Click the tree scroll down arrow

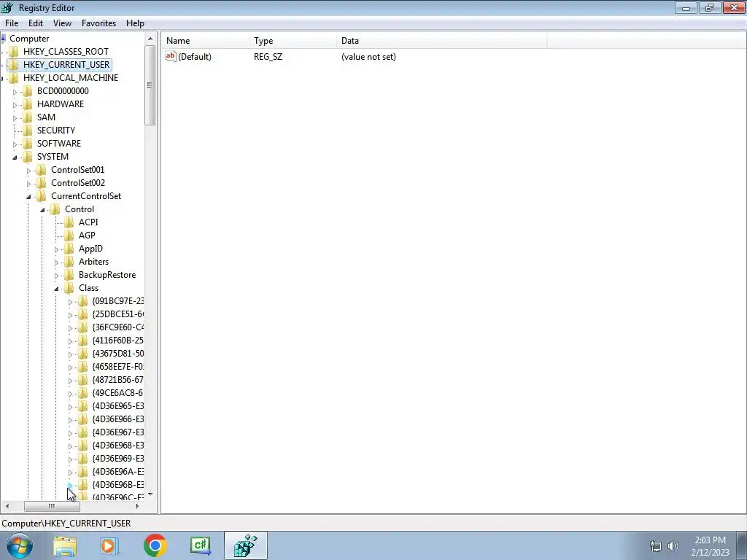pos(150,494)
